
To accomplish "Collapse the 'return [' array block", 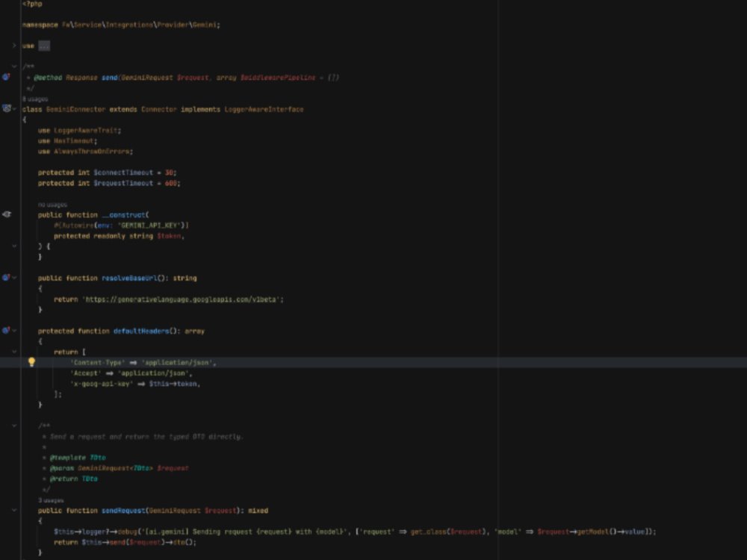I will [x=14, y=352].
